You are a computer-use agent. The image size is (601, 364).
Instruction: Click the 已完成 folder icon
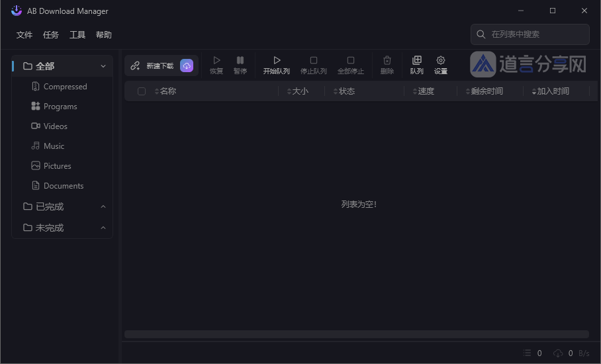[x=28, y=206]
